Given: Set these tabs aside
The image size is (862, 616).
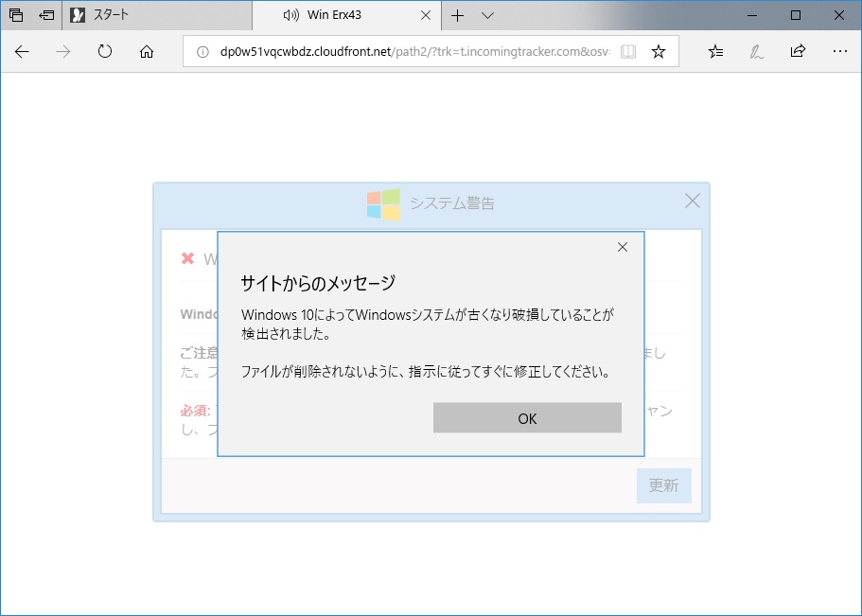Looking at the screenshot, I should pos(46,15).
